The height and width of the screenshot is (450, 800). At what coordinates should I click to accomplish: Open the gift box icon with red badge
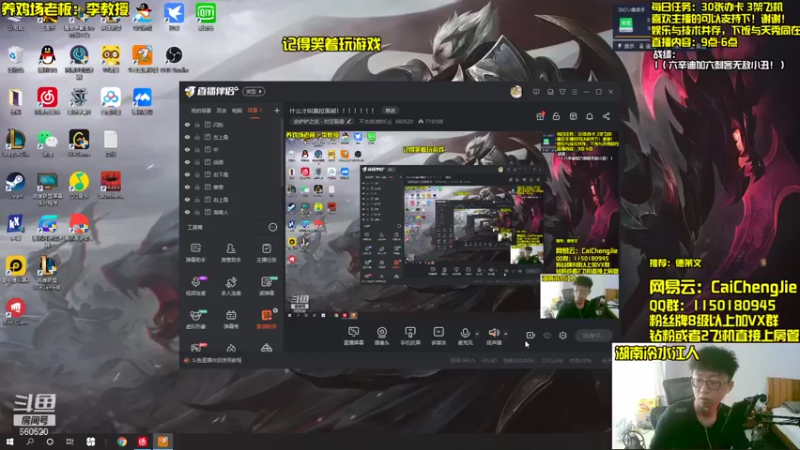(x=540, y=116)
